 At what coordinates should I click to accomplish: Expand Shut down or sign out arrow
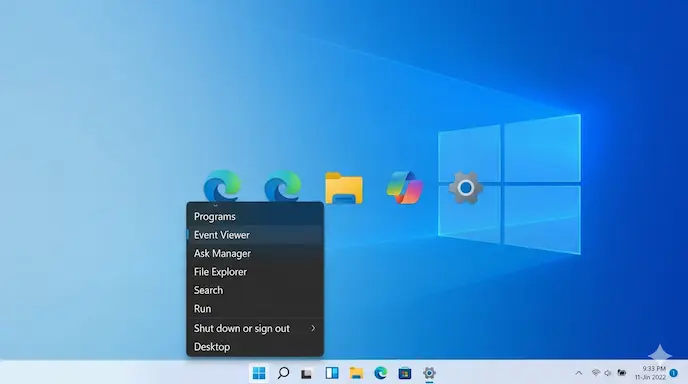[x=313, y=328]
